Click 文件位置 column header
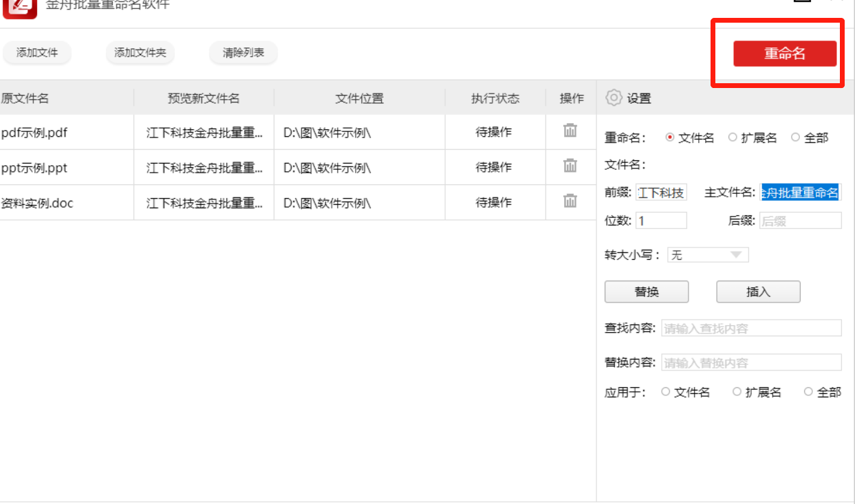The height and width of the screenshot is (504, 855). [x=359, y=98]
